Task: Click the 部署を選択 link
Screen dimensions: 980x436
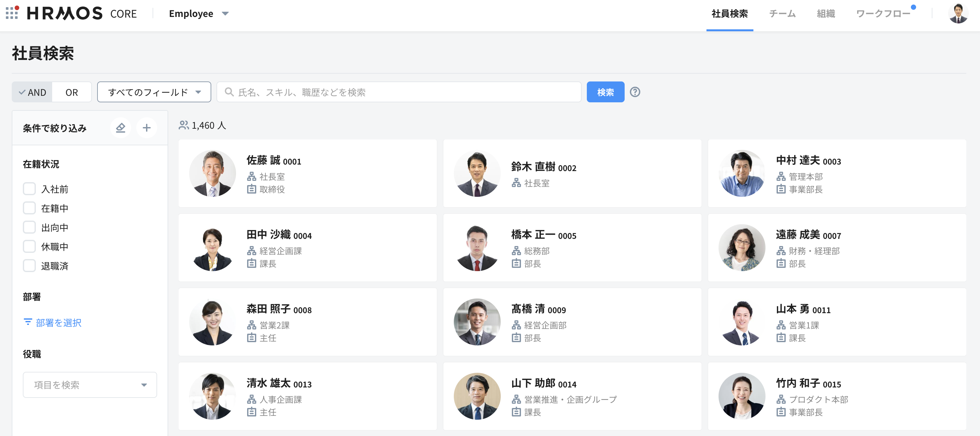Action: coord(52,322)
